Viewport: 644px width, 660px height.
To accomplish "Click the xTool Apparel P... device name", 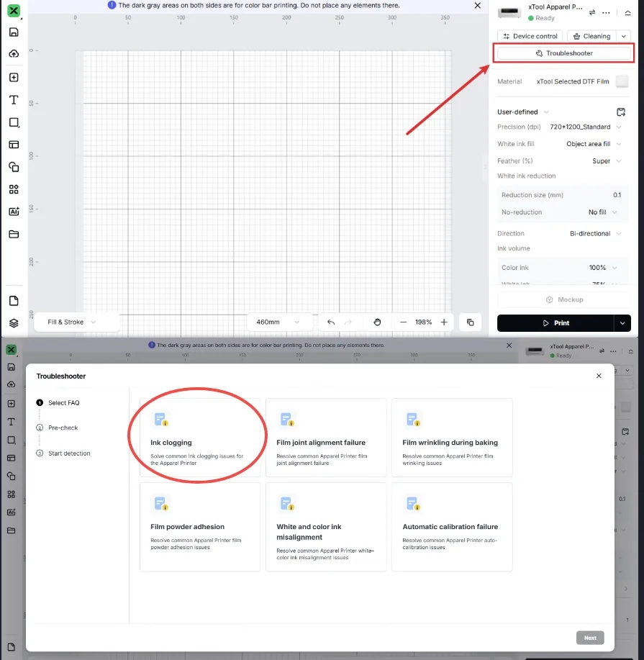I will pos(555,7).
